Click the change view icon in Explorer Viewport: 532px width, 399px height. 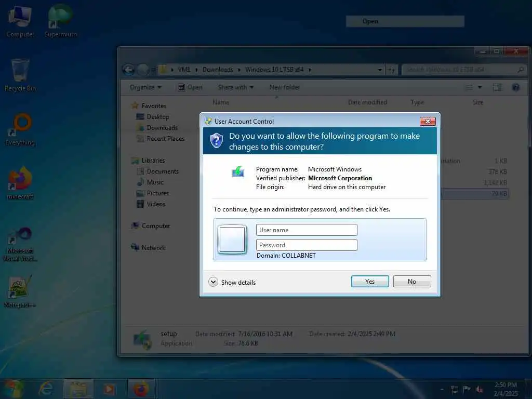469,87
